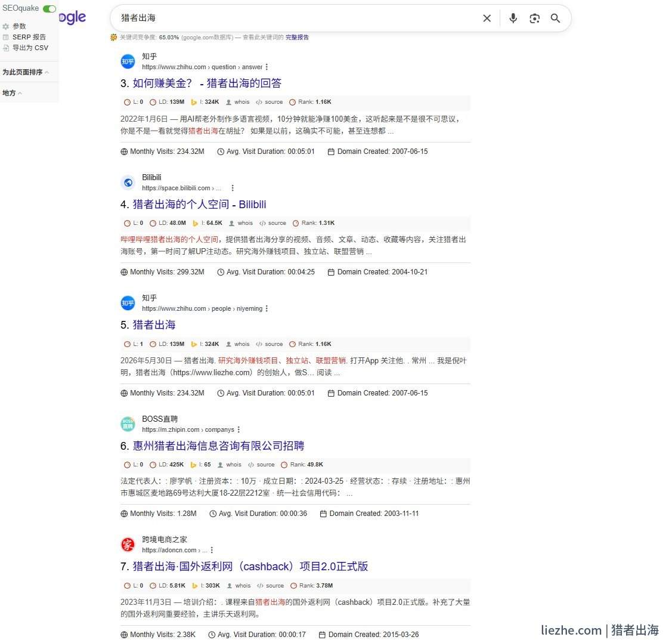Click Domain Created: 2015-03-26 text

pos(369,635)
